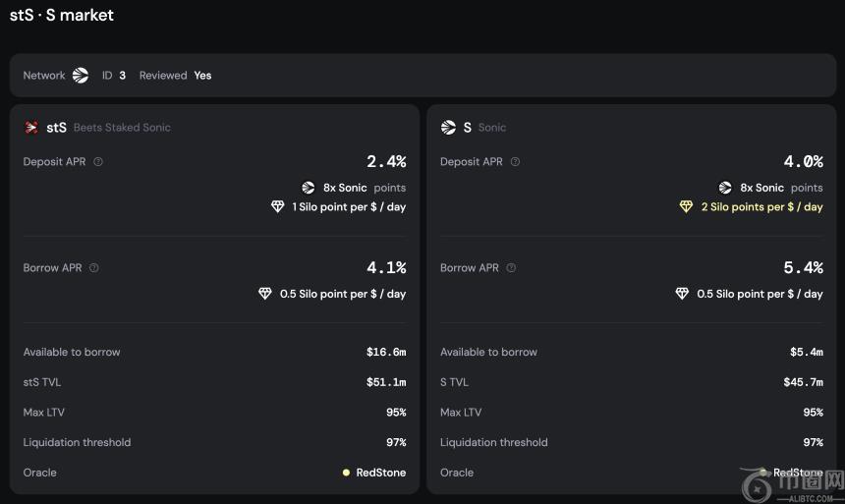Click diamond icon by stS 1 Silo point
Viewport: 845px width, 504px height.
278,207
